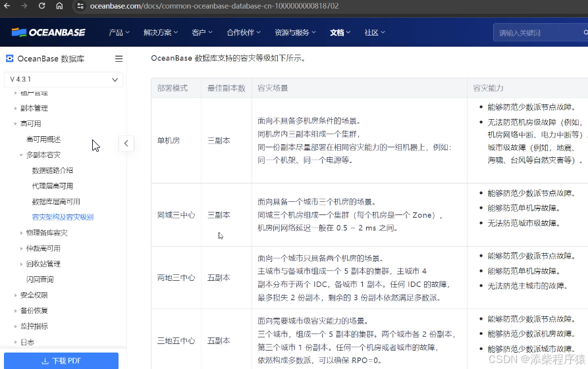
Task: Click the 同城三中心 table cell
Action: 176,215
